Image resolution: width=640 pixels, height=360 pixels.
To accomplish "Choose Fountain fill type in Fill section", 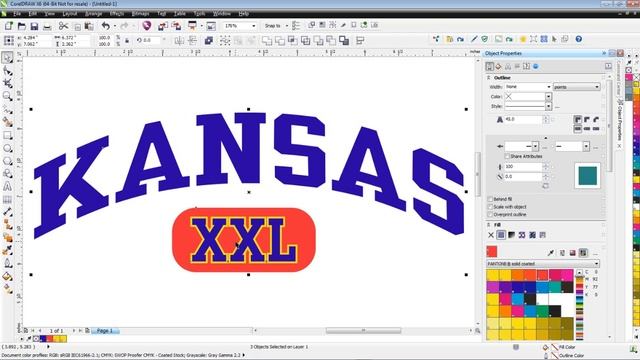I will [511, 235].
